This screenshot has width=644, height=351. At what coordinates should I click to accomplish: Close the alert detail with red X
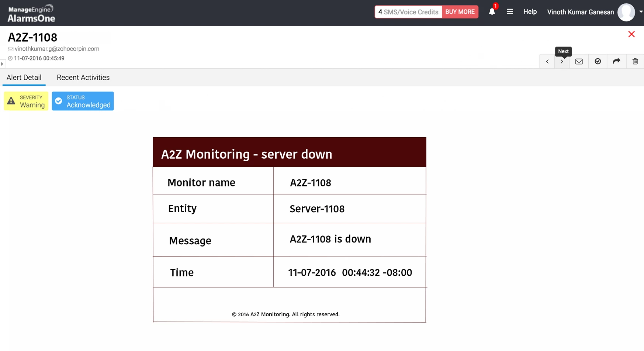(631, 34)
